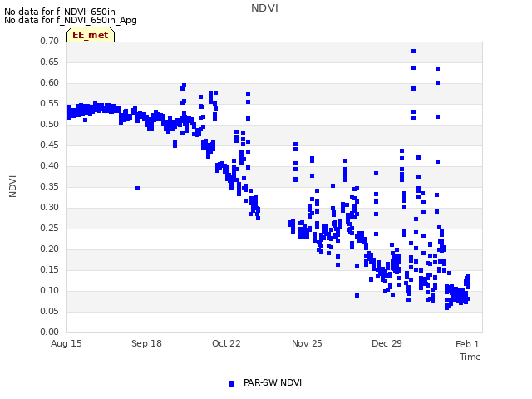Viewport: 532px width, 399px height.
Task: Click the blue PAR-SW NDVI legend swatch
Action: click(232, 383)
